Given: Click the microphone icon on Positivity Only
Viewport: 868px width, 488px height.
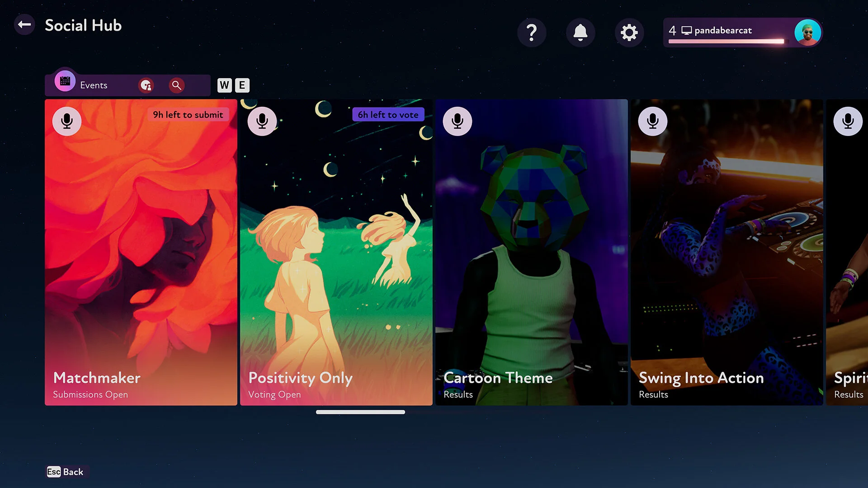Looking at the screenshot, I should (x=262, y=121).
